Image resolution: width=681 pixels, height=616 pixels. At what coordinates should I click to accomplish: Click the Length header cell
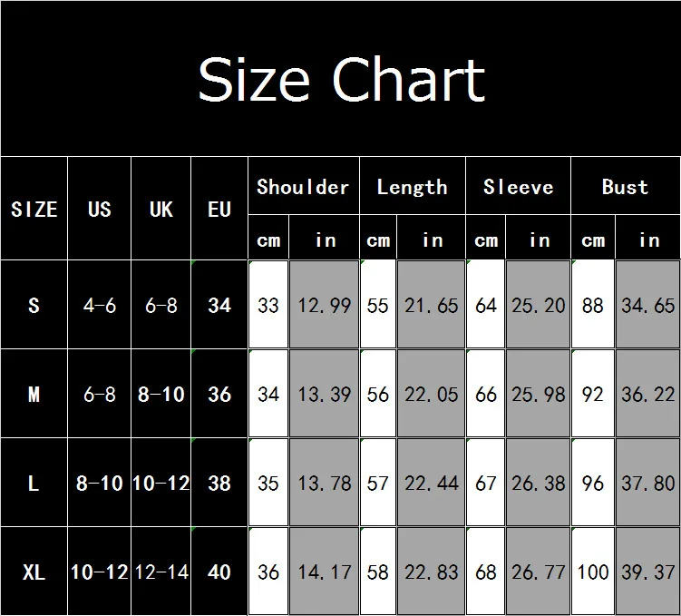(412, 187)
